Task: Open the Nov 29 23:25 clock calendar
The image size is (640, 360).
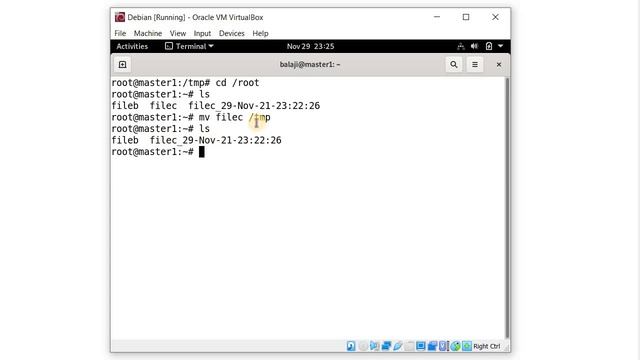Action: (310, 46)
